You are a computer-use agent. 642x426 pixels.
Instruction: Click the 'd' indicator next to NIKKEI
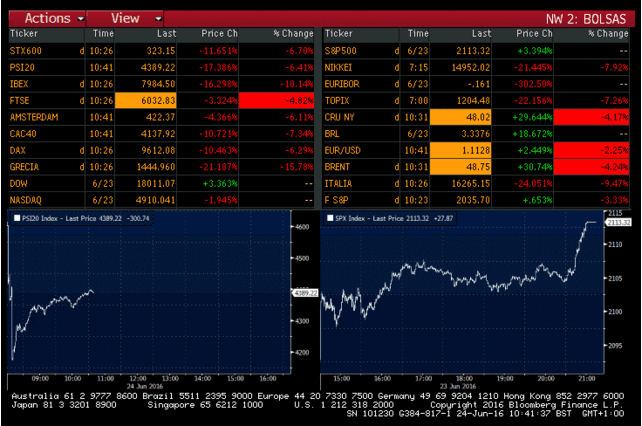(x=396, y=66)
